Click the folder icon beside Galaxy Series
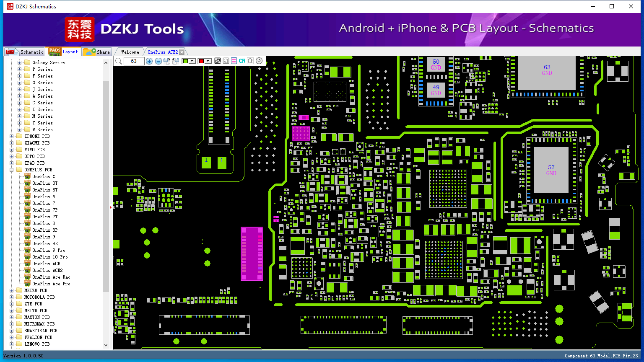Screen dimensions: 644x362 click(x=27, y=62)
